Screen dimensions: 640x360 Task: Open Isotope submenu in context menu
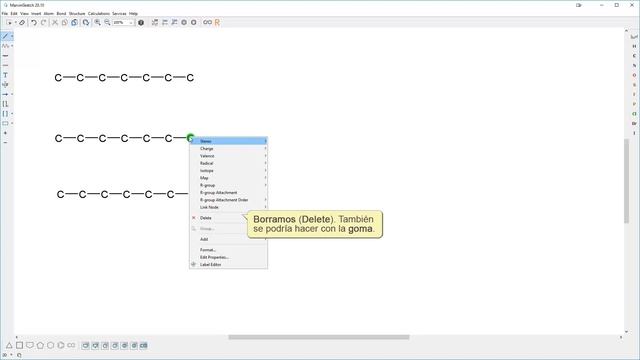tap(229, 171)
